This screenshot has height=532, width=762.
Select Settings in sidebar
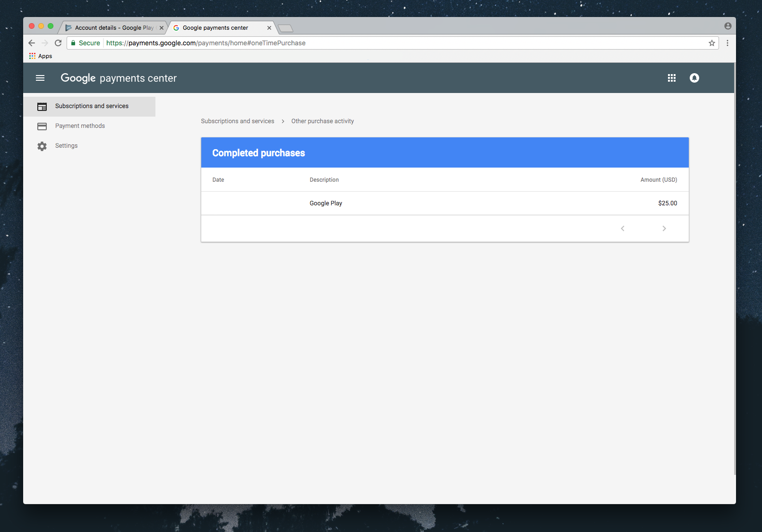coord(89,146)
